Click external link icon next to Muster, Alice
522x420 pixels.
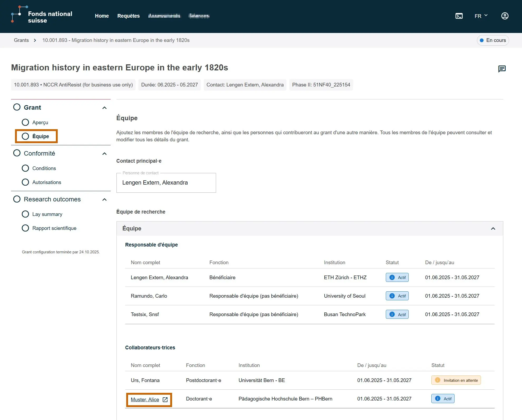pyautogui.click(x=165, y=400)
